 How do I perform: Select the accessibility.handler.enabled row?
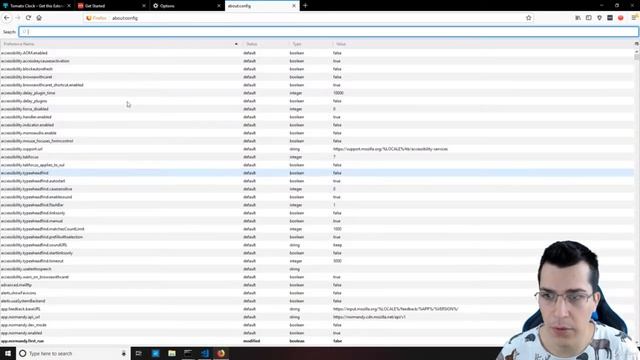pyautogui.click(x=317, y=117)
